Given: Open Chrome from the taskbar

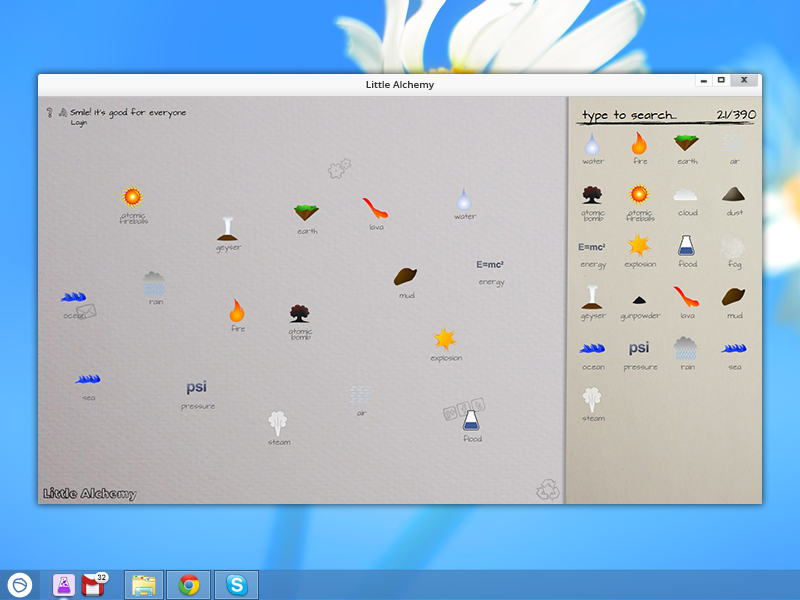Looking at the screenshot, I should pos(189,585).
